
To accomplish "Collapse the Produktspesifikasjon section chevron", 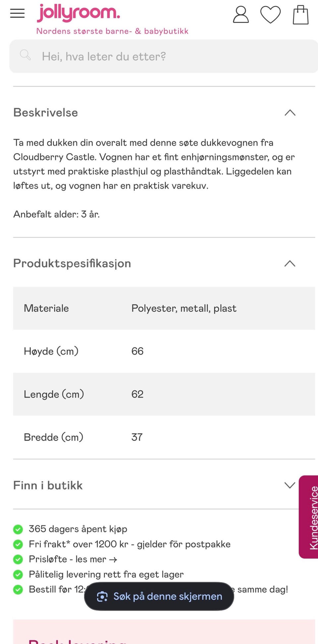I will (x=290, y=264).
